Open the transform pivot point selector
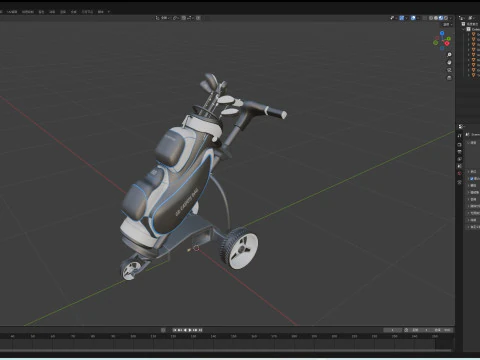The width and height of the screenshot is (480, 360). (176, 18)
